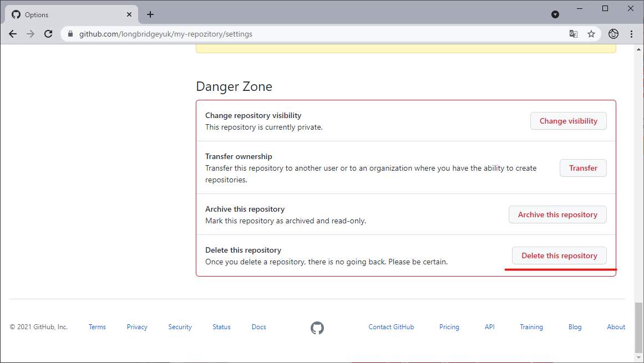Click the Change visibility button
Screen dimensions: 644x363
click(569, 121)
